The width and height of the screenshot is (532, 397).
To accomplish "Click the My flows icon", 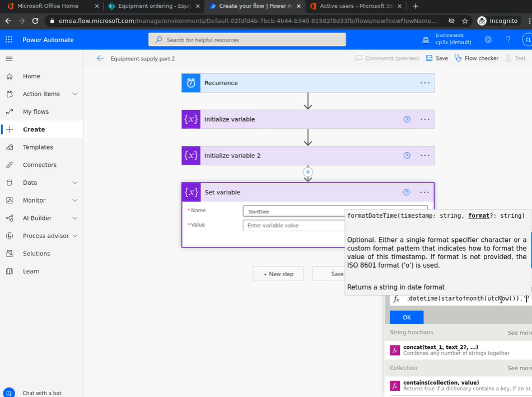I will coord(10,111).
